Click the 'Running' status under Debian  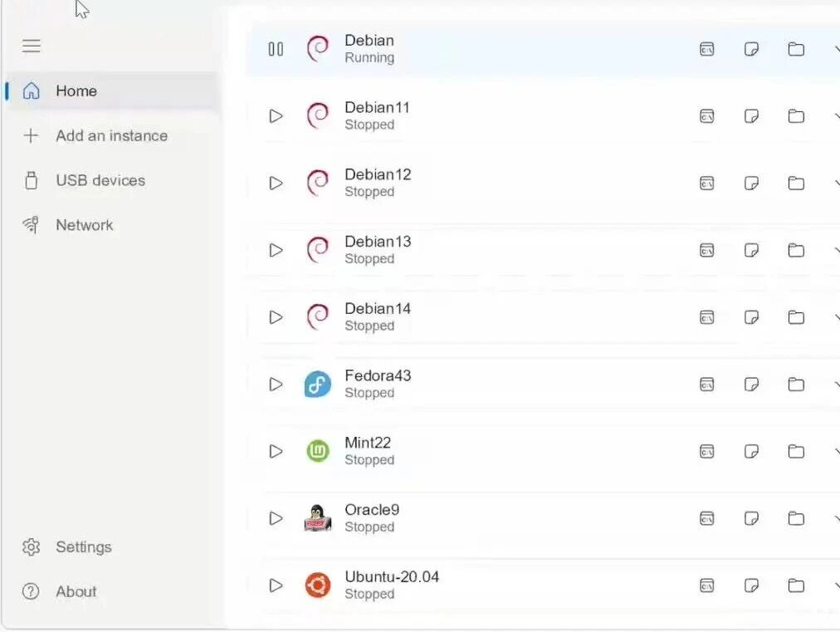tap(369, 58)
